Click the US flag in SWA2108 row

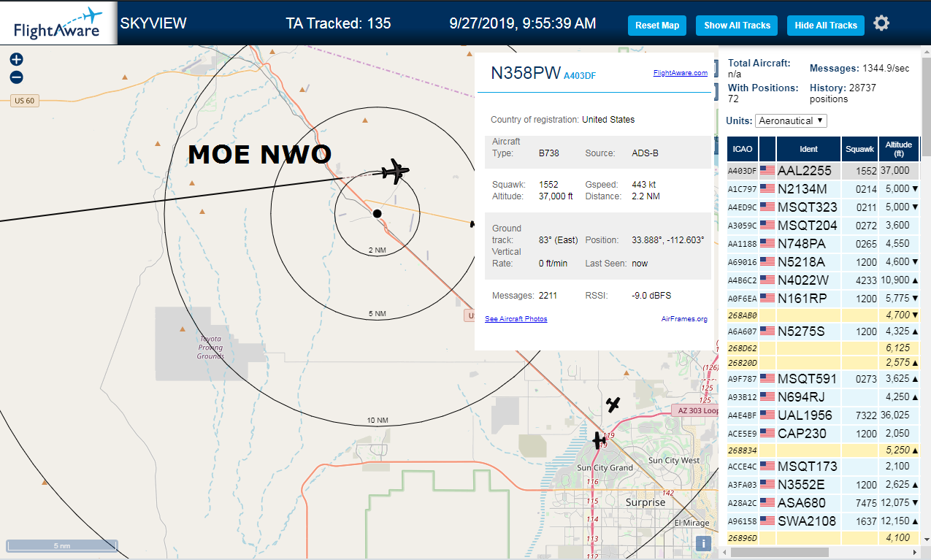pyautogui.click(x=767, y=521)
